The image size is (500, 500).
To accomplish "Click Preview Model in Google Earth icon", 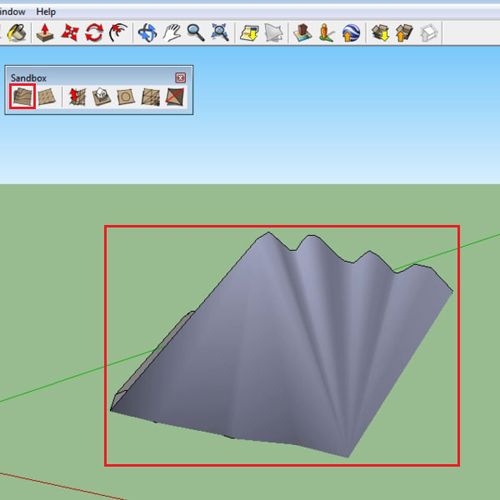I will 351,33.
